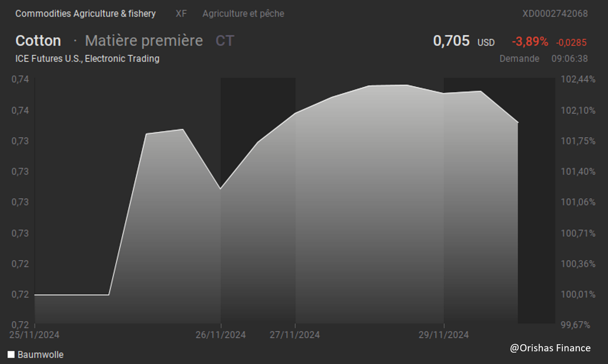608x364 pixels.
Task: Click the 29/11/2024 axis date
Action: [x=444, y=335]
